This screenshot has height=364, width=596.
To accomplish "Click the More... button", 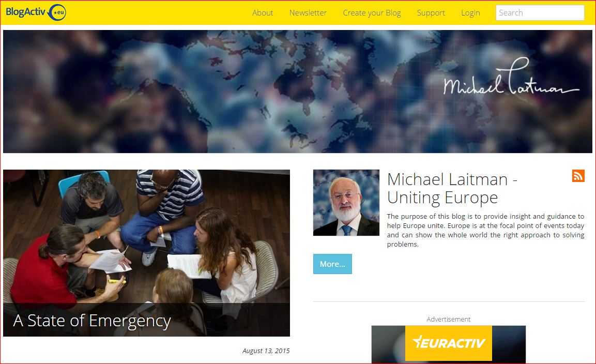I will (332, 264).
